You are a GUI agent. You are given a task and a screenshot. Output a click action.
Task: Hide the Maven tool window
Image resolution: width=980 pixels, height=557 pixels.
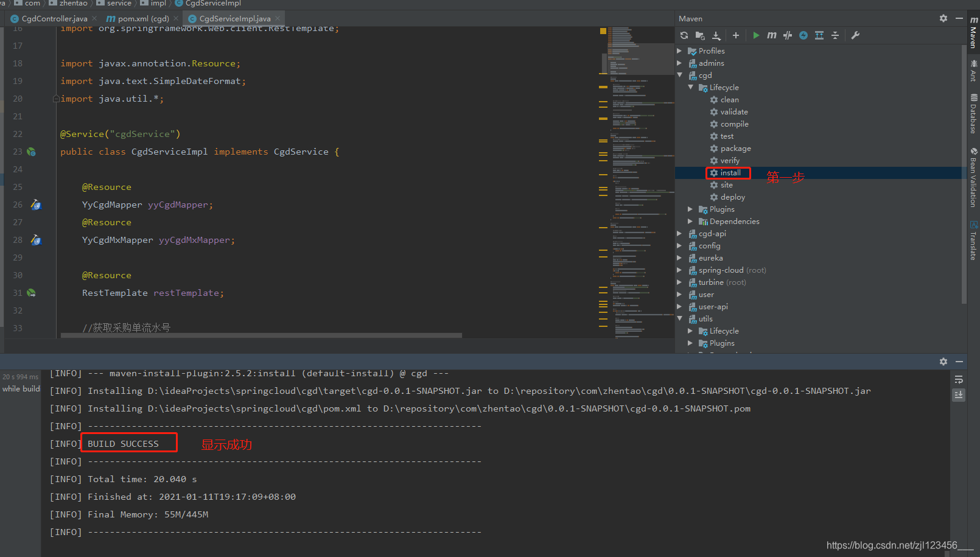tap(959, 18)
